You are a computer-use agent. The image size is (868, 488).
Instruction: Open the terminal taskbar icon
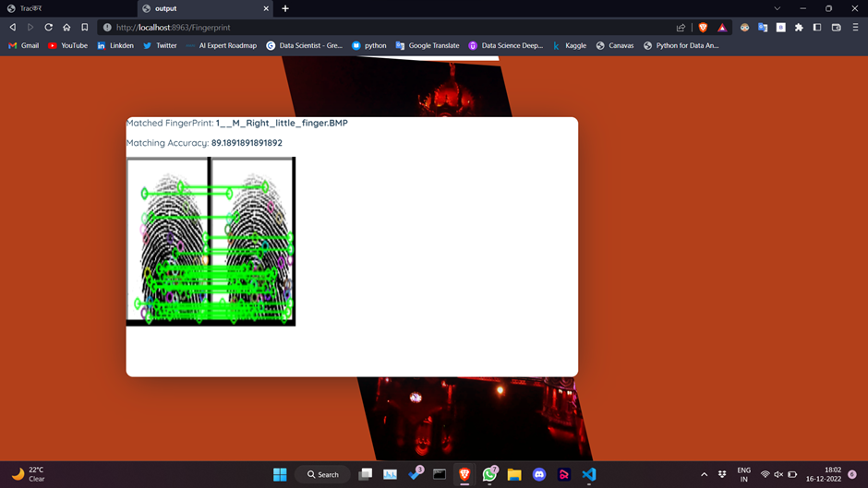coord(440,474)
